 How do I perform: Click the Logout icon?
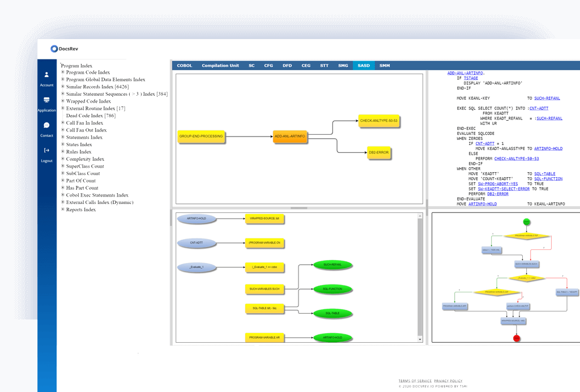46,150
